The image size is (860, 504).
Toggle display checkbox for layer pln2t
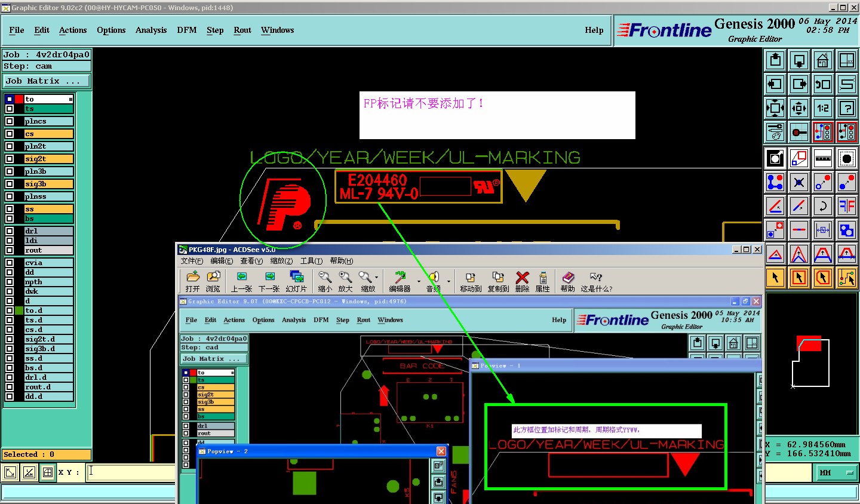click(x=10, y=146)
